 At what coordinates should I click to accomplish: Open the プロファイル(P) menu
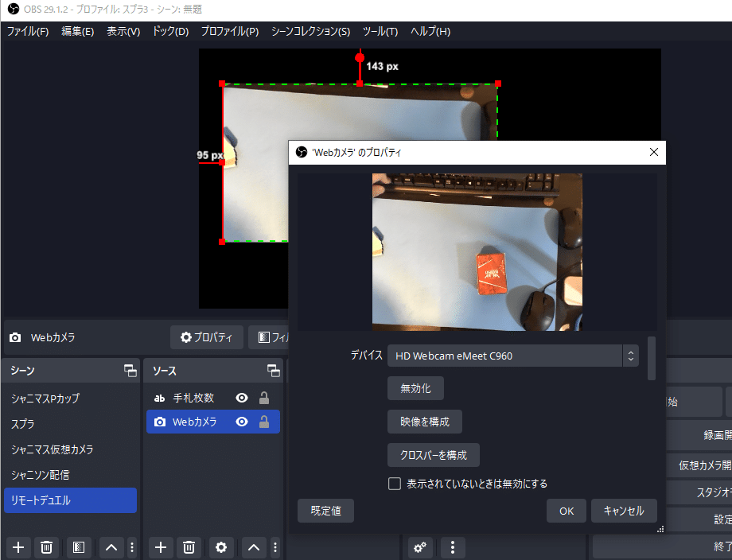pos(230,31)
